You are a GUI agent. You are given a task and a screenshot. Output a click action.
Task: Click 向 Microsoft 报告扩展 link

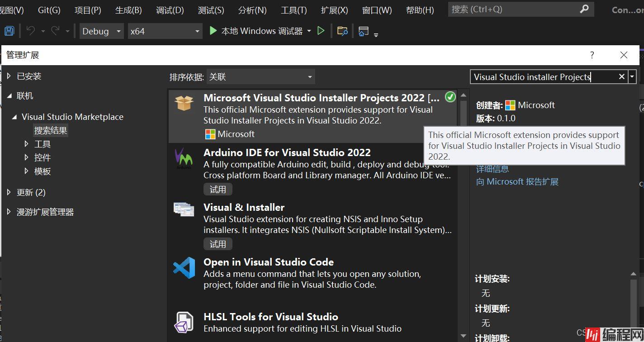517,182
